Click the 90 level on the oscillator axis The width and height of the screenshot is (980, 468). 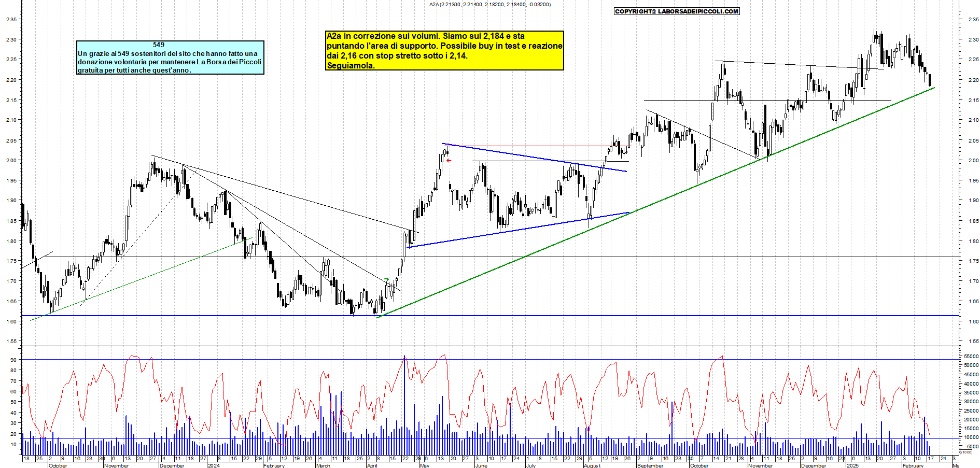point(13,360)
